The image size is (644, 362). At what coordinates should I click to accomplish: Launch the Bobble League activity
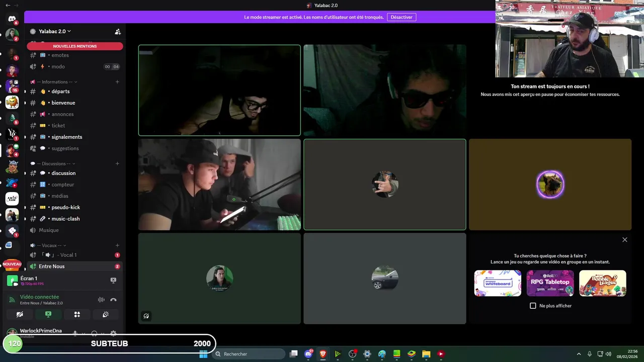coord(602,283)
